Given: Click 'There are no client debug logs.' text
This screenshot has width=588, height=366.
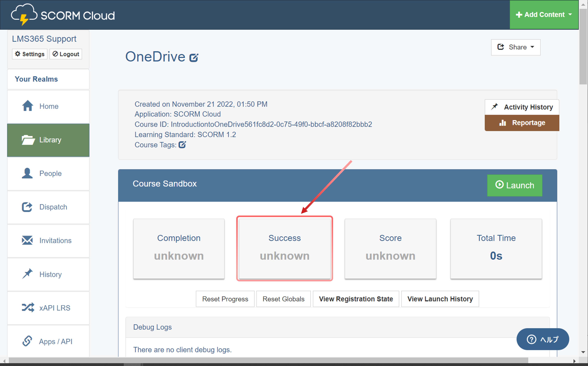Looking at the screenshot, I should click(x=182, y=350).
